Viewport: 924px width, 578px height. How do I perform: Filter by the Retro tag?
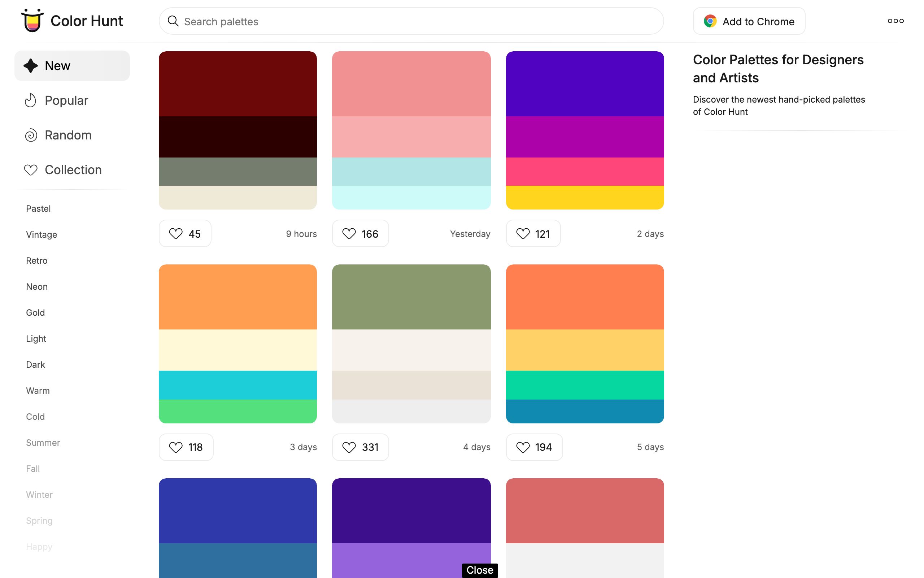click(37, 261)
